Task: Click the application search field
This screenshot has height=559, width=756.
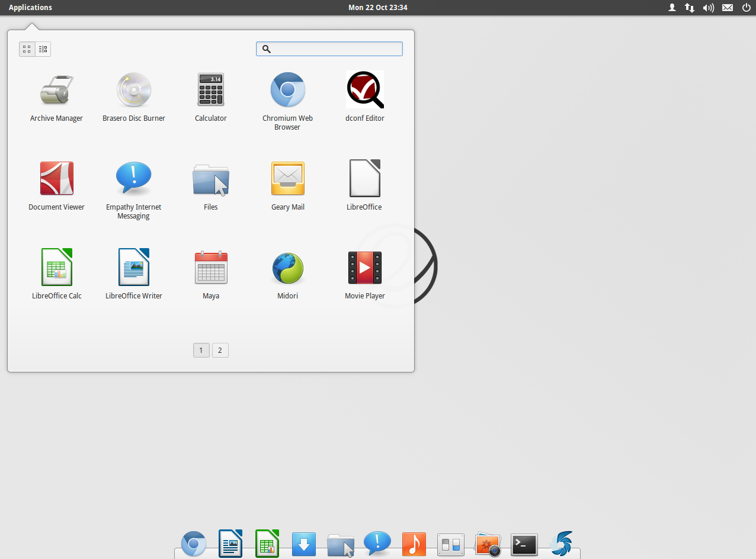Action: [x=335, y=49]
